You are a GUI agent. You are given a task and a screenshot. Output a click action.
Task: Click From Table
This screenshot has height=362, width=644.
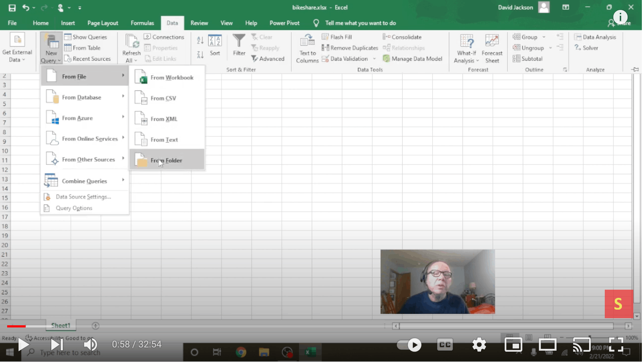click(x=82, y=48)
